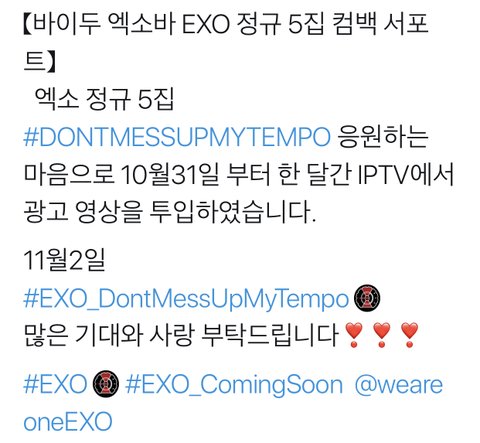Click the EXO emblem emoji beside #EXO
The image size is (480, 443).
point(105,384)
